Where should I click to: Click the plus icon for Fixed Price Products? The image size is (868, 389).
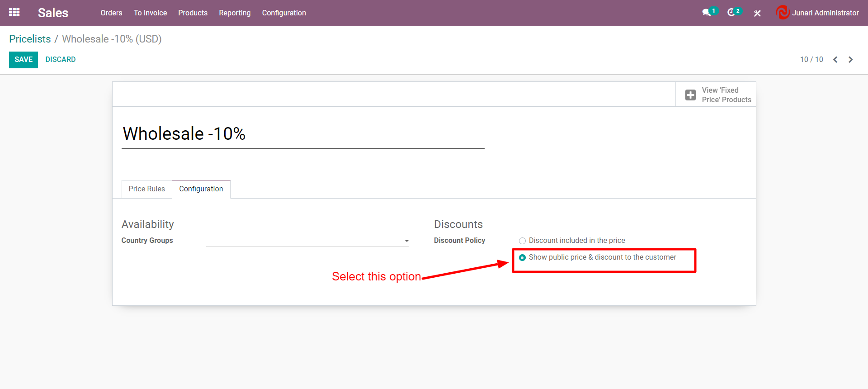(690, 95)
